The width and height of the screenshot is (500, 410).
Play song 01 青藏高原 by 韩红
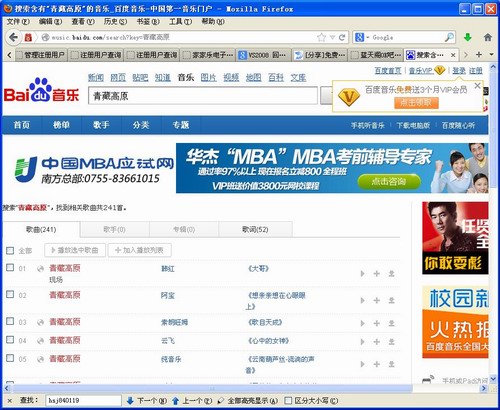362,274
